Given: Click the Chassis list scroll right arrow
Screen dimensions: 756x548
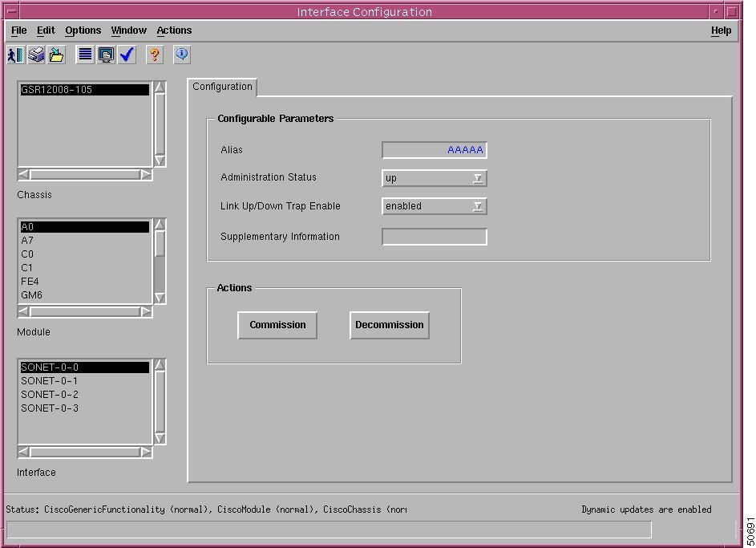Looking at the screenshot, I should (x=146, y=174).
